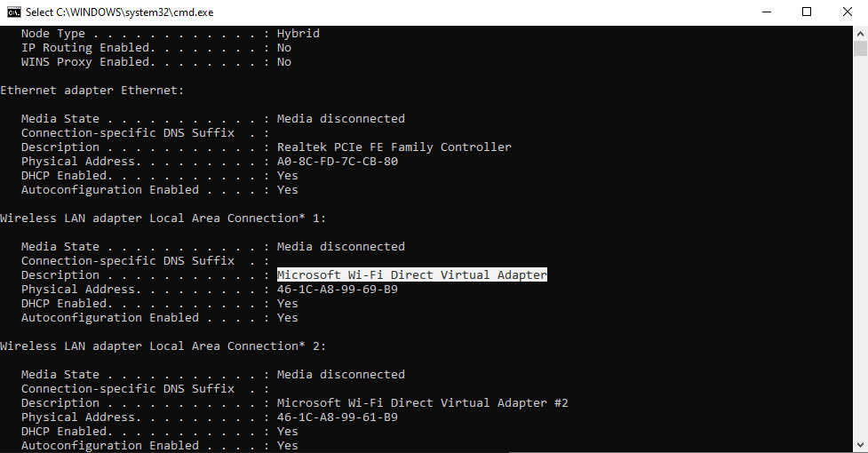
Task: Click the Hybrid node type value
Action: pos(299,34)
